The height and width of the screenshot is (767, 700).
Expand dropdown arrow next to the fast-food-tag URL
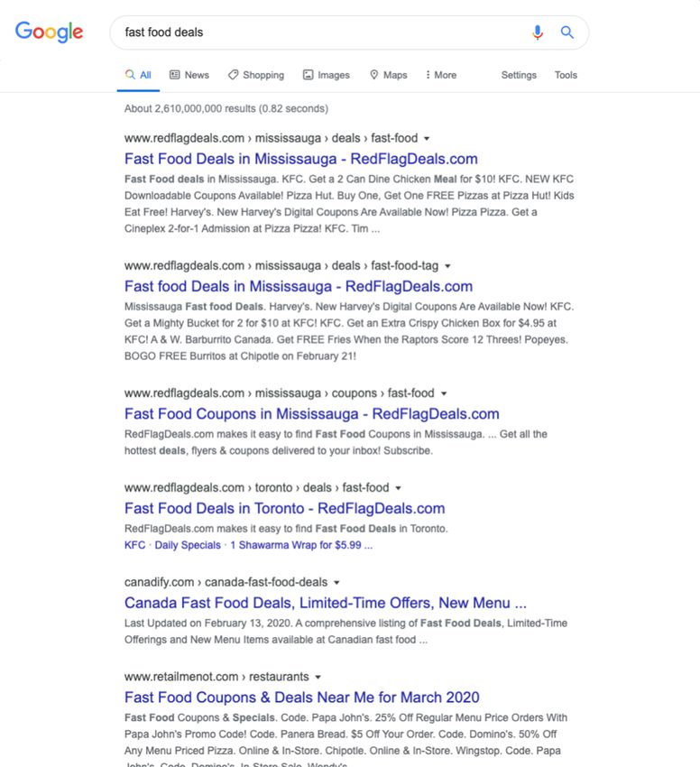(447, 266)
